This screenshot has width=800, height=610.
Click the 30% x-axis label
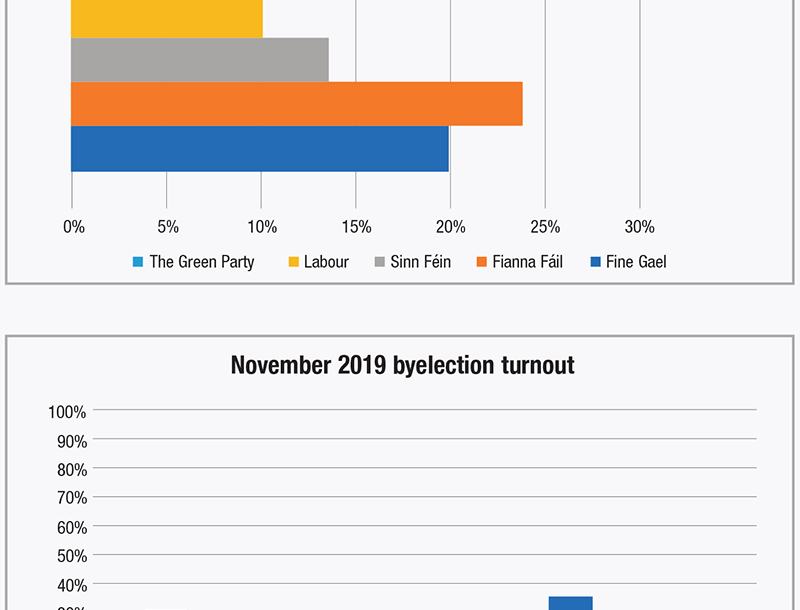click(640, 227)
